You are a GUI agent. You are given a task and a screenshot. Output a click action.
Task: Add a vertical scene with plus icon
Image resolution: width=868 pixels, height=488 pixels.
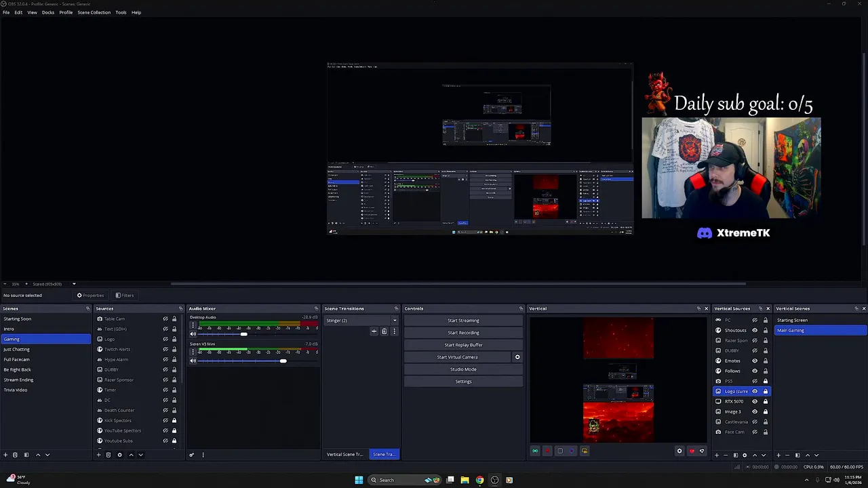coord(778,455)
